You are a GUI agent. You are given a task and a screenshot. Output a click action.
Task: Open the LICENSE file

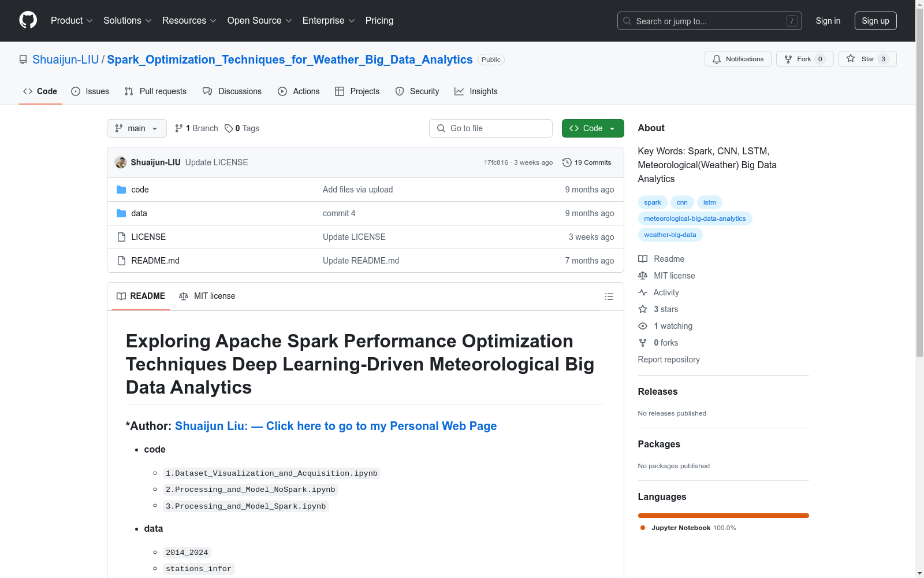coord(148,237)
